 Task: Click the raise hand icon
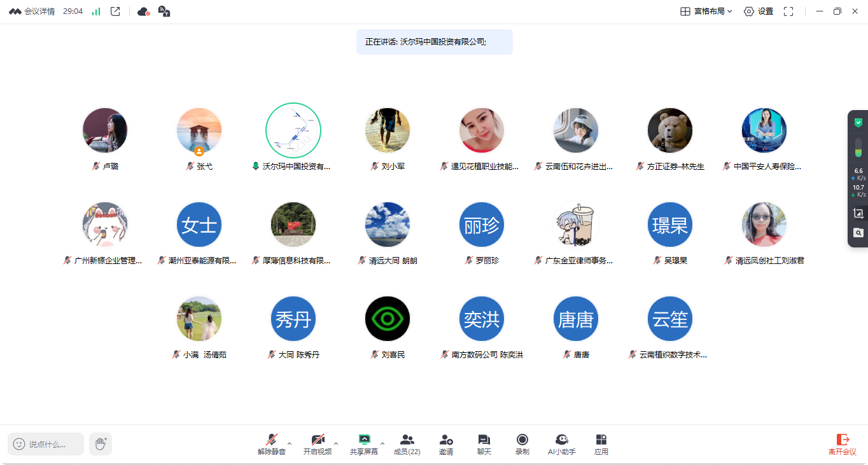click(101, 444)
